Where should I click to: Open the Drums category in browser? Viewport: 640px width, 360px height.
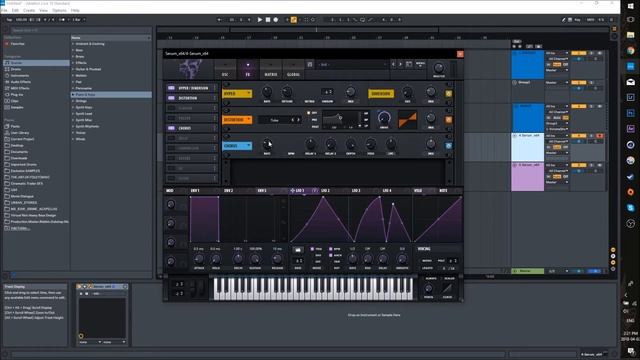click(x=16, y=69)
